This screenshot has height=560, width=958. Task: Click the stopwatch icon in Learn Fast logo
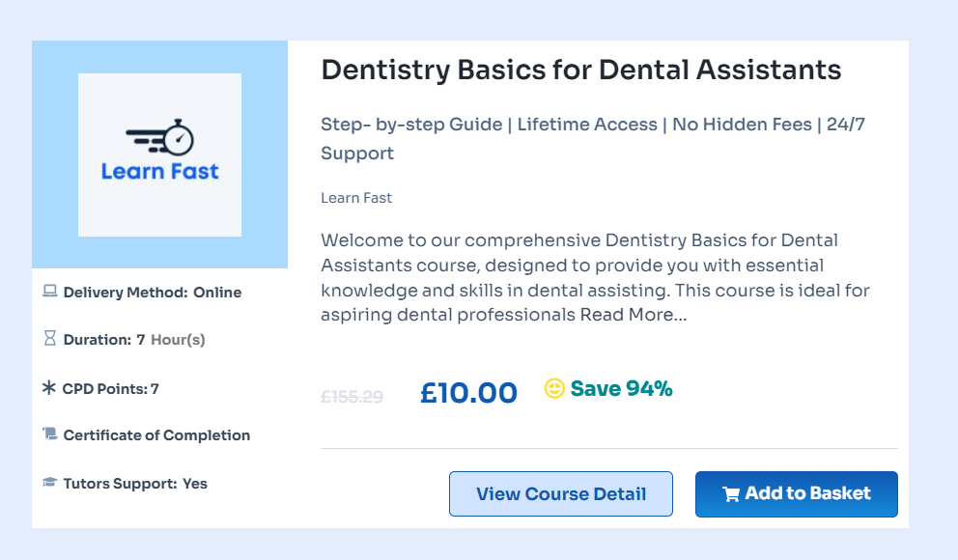(178, 138)
